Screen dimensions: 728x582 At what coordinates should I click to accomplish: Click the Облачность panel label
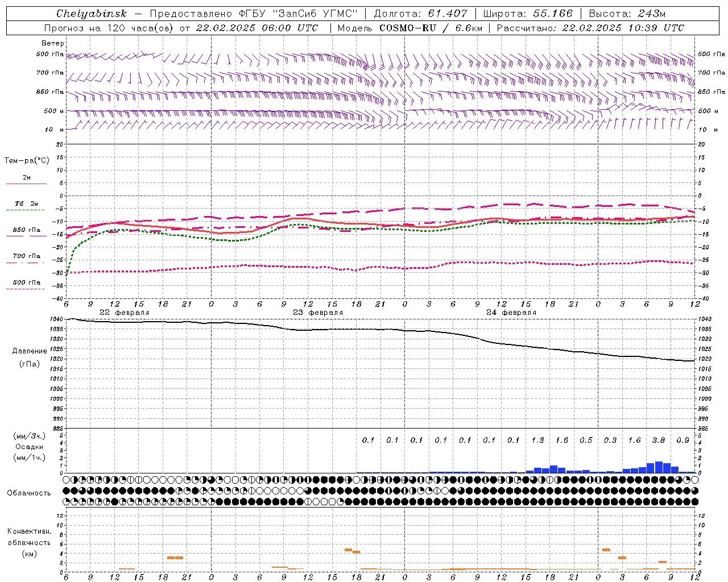[29, 493]
